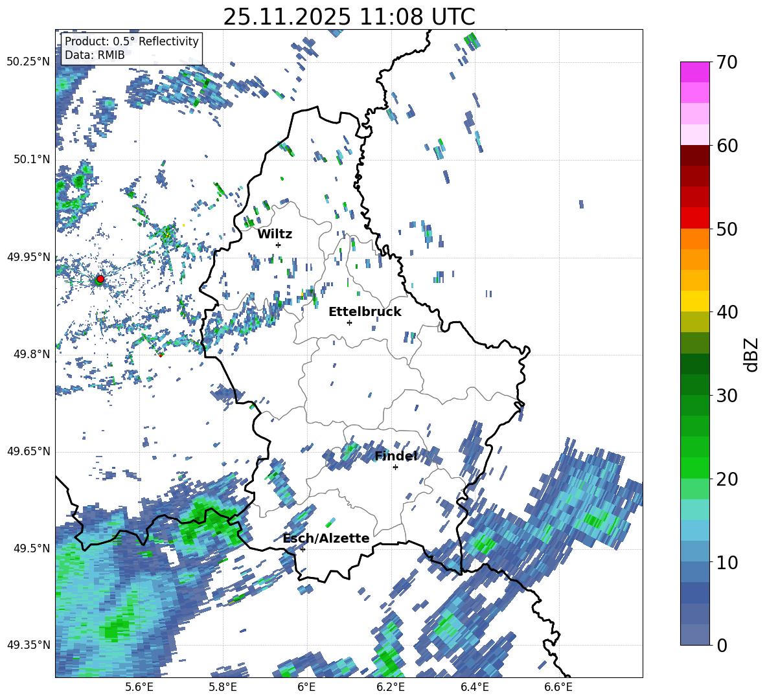Viewport: 767px width, 700px height.
Task: Click the magenta top band of colorbar
Action: [x=694, y=73]
